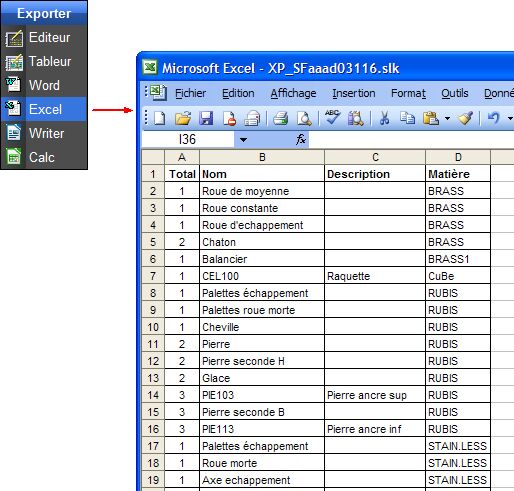Click the fx Insert Function icon
Screen dimensions: 514x491
point(301,139)
